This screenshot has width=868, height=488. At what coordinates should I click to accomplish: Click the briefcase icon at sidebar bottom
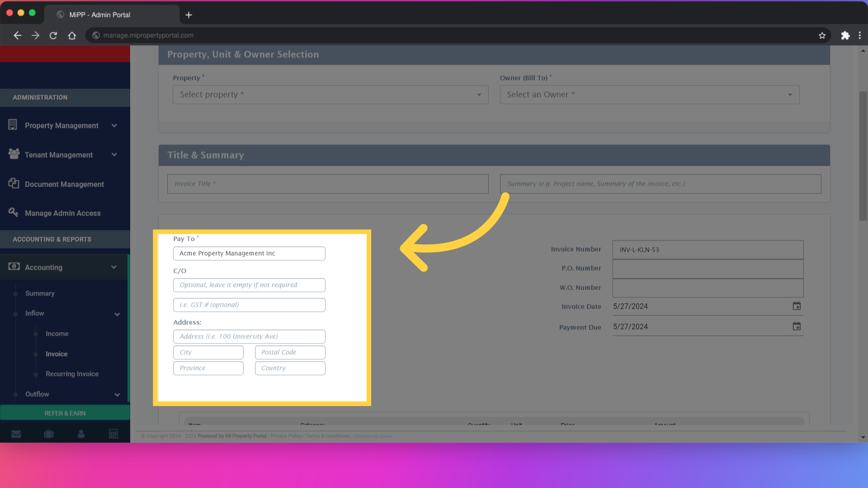point(48,434)
